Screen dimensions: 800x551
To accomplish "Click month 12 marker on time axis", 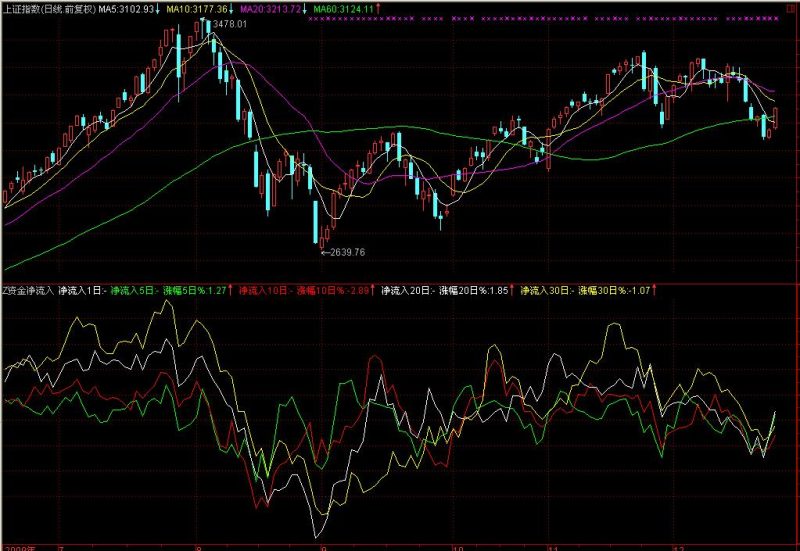I will (679, 548).
